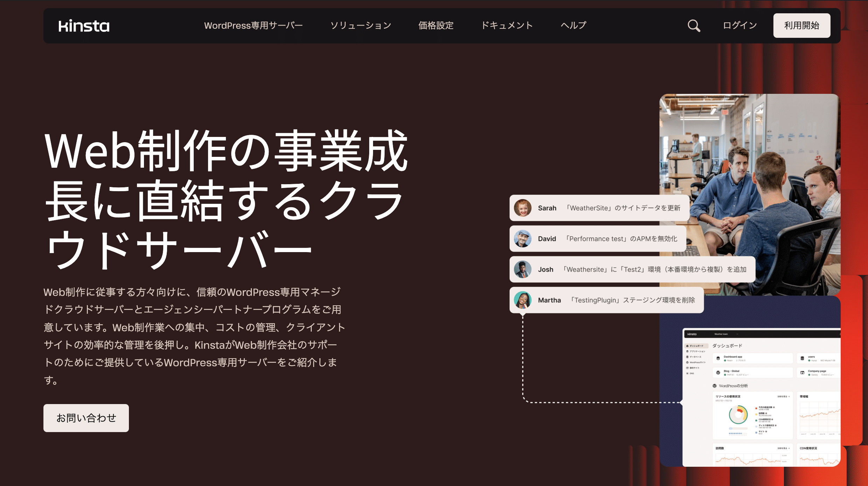This screenshot has height=486, width=868.
Task: Click WordPressの分析 label in preview
Action: (733, 386)
